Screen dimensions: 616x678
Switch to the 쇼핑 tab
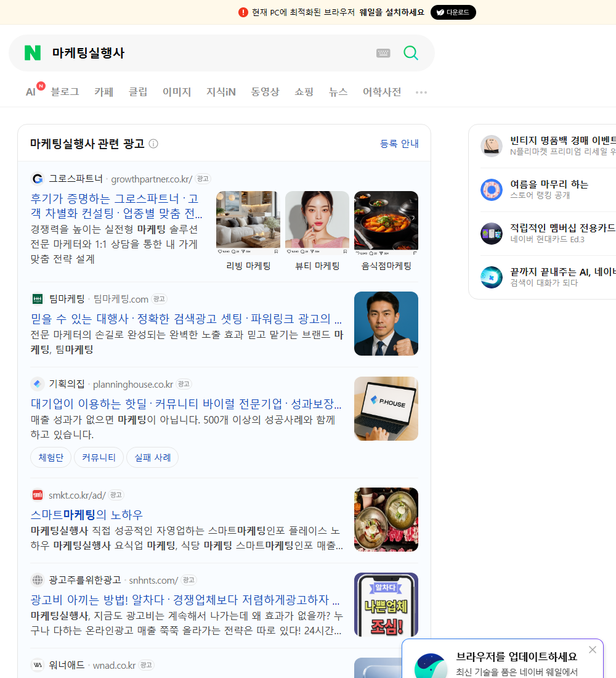pos(304,92)
